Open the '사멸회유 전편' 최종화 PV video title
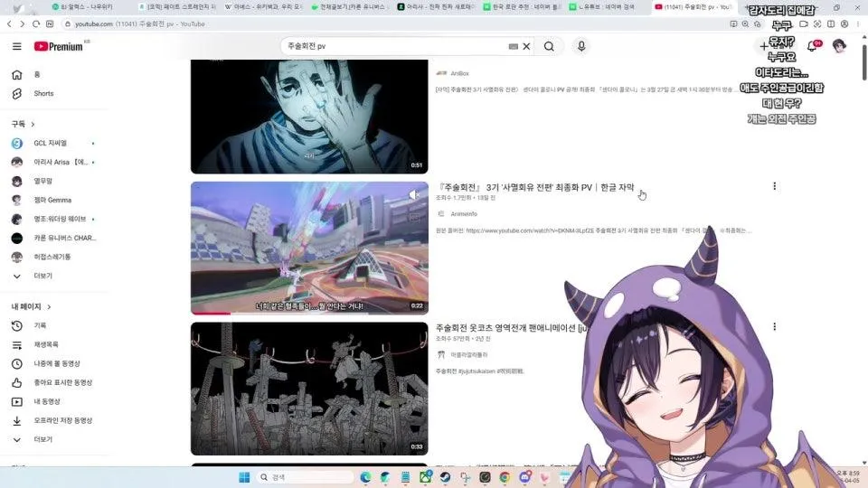Viewport: 868px width, 488px height. click(534, 188)
